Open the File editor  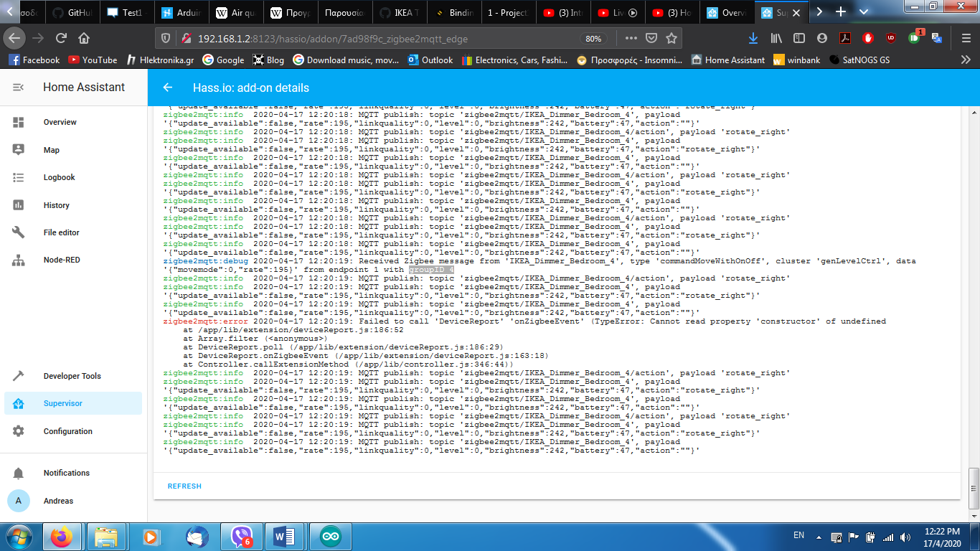point(60,232)
